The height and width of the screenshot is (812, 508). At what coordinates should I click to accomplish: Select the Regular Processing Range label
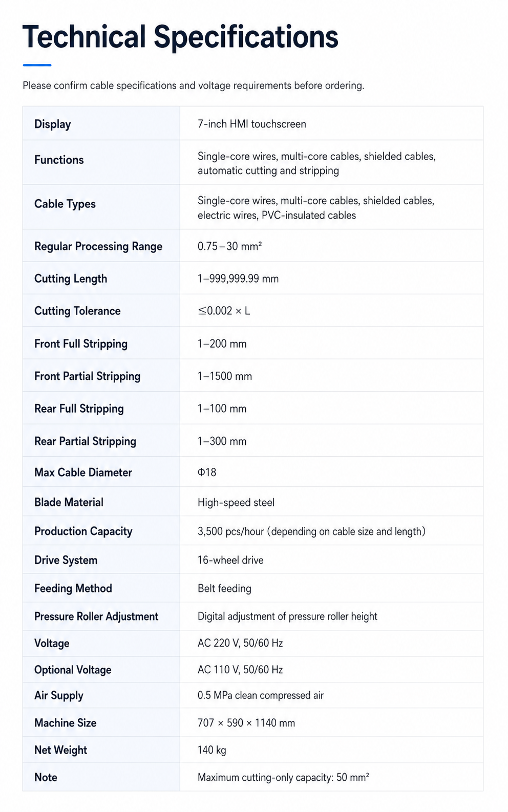coord(98,246)
